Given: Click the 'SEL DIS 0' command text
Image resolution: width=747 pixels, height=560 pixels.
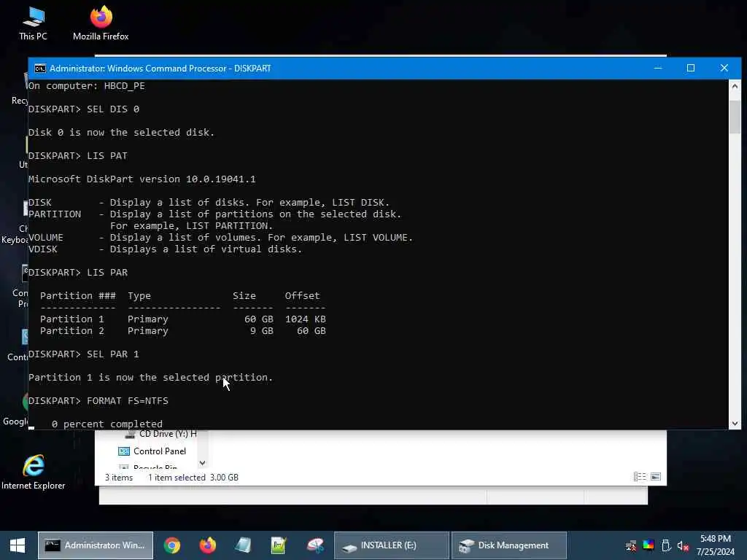Looking at the screenshot, I should (x=113, y=109).
